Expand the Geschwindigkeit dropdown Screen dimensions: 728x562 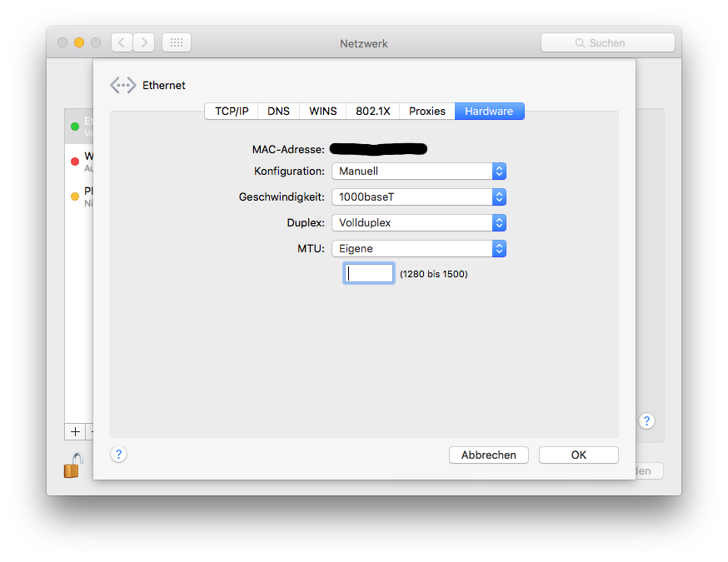click(418, 197)
